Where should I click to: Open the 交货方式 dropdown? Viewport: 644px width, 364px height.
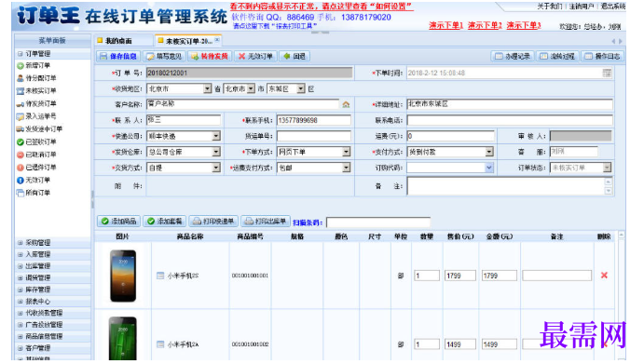coord(216,168)
